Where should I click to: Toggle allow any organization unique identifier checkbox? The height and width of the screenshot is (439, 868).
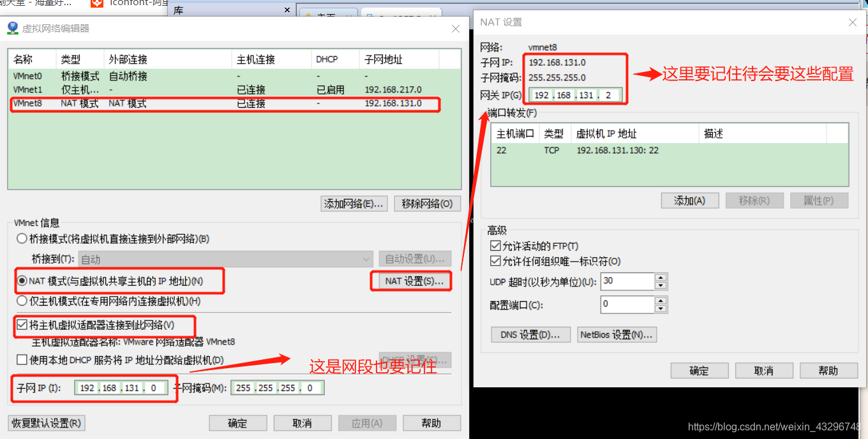[495, 261]
